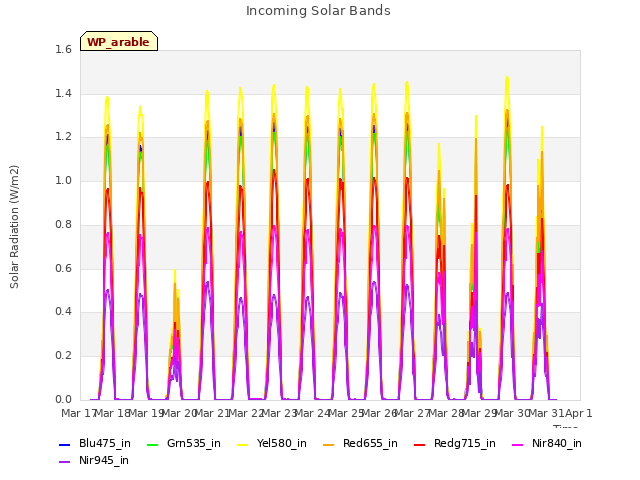Click the Mar 23 x-axis date label
This screenshot has width=640, height=480.
coord(279,413)
